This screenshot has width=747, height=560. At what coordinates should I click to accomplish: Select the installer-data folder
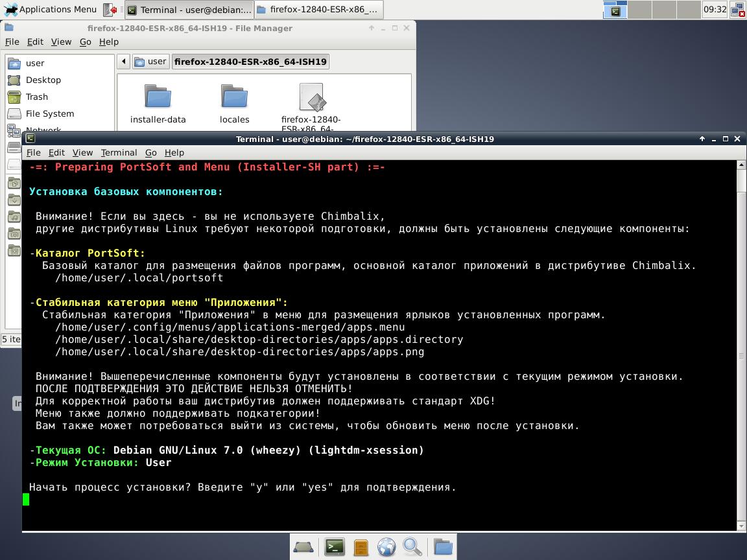pos(158,104)
